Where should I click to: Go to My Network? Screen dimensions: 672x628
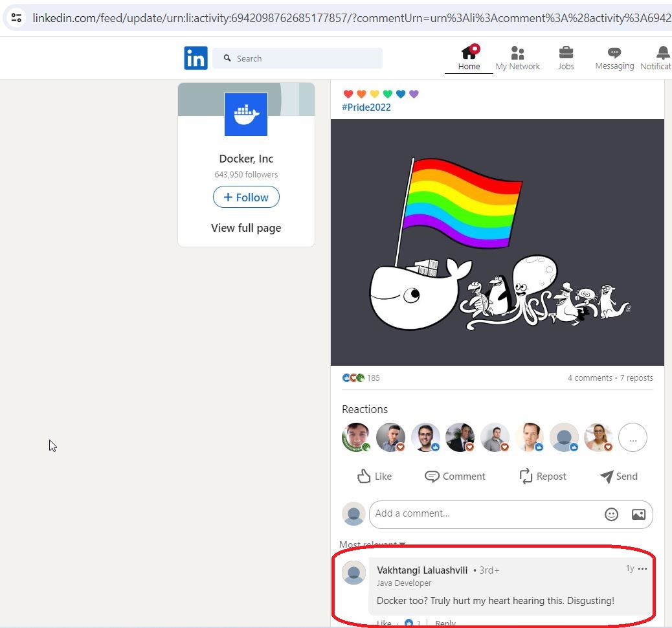(x=518, y=58)
